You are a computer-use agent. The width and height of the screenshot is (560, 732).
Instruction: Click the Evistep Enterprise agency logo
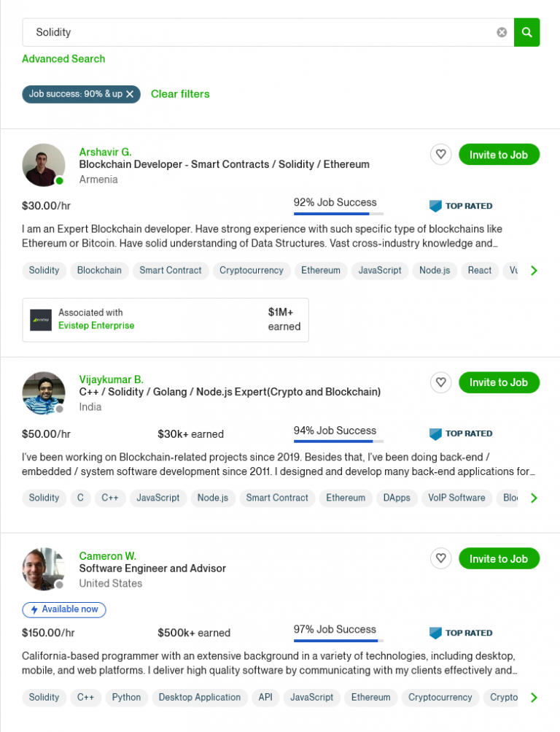(x=41, y=320)
